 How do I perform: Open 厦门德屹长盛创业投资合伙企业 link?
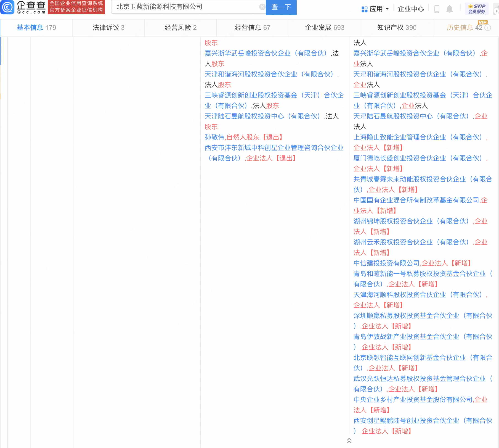point(419,158)
